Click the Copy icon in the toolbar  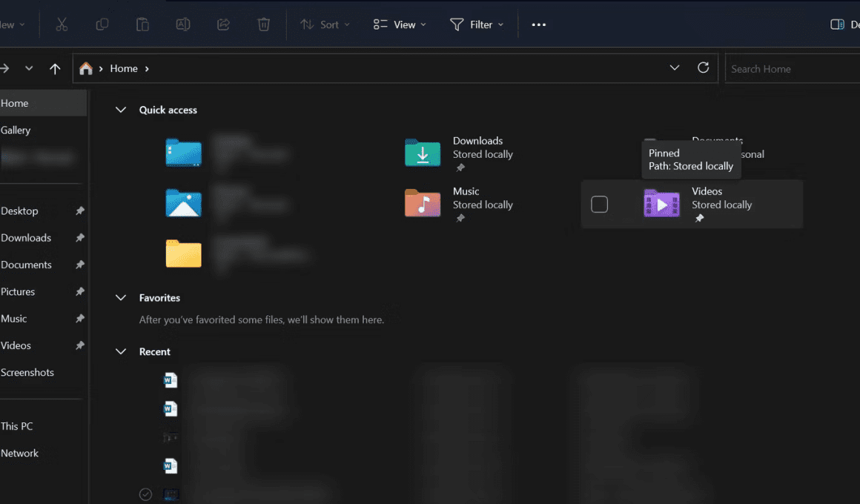coord(102,24)
